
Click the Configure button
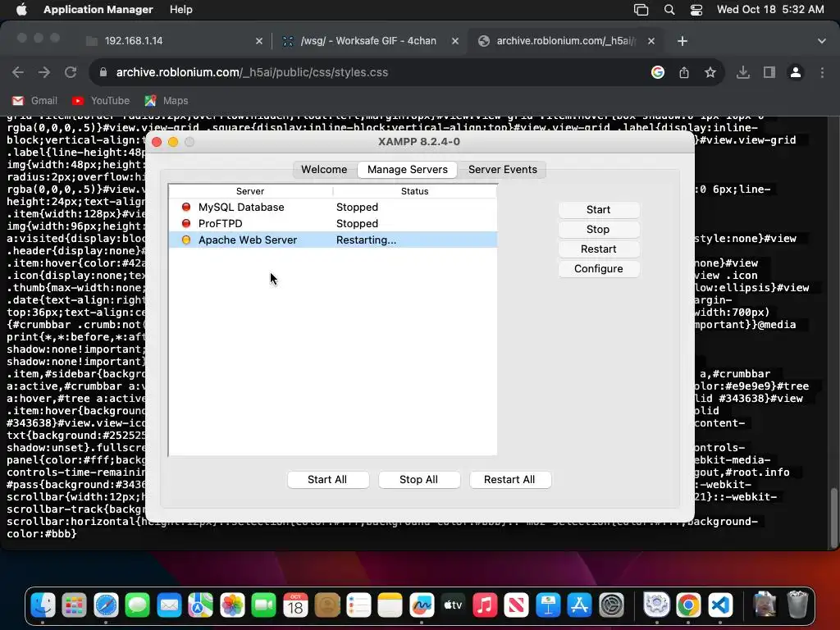pos(598,269)
